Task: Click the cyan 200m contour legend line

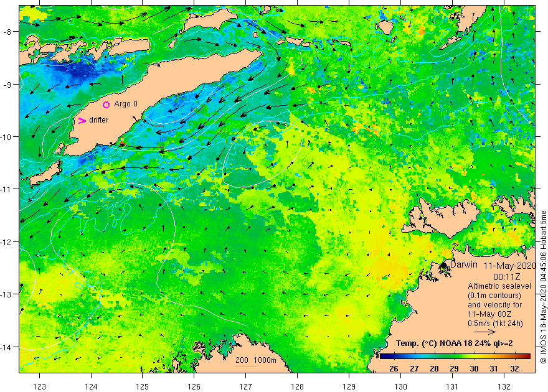Action: point(246,367)
